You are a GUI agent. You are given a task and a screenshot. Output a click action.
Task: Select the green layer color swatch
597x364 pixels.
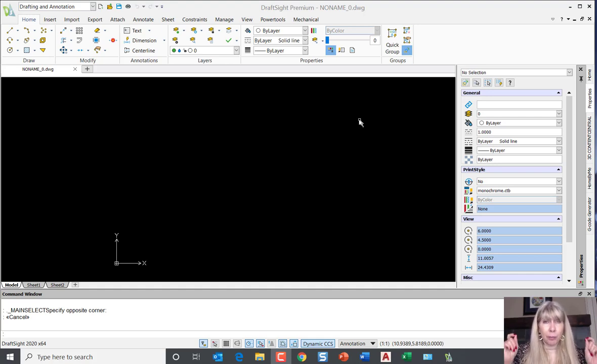pos(174,50)
